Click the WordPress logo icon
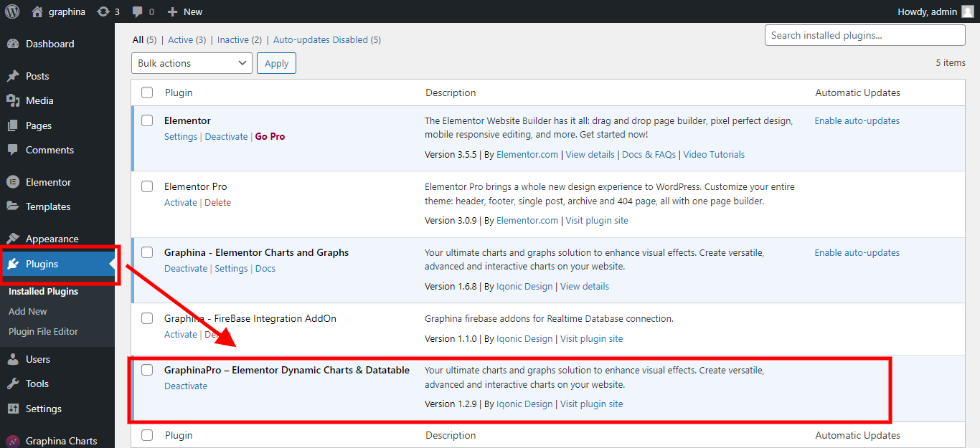980x448 pixels. pyautogui.click(x=12, y=11)
